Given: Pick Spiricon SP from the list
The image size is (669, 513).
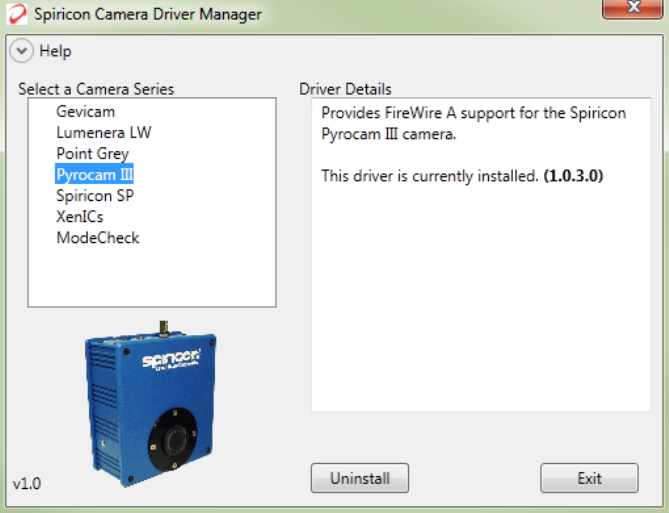Looking at the screenshot, I should [95, 195].
